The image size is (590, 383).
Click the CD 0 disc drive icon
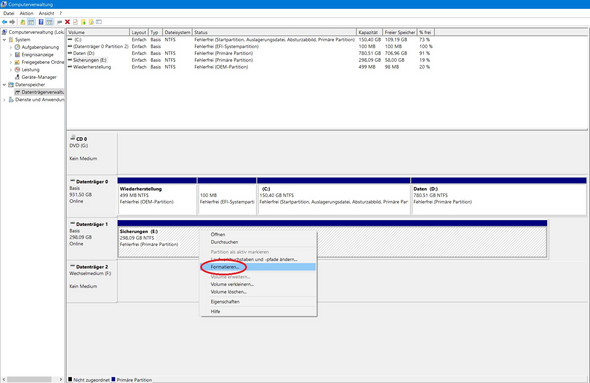coord(73,138)
